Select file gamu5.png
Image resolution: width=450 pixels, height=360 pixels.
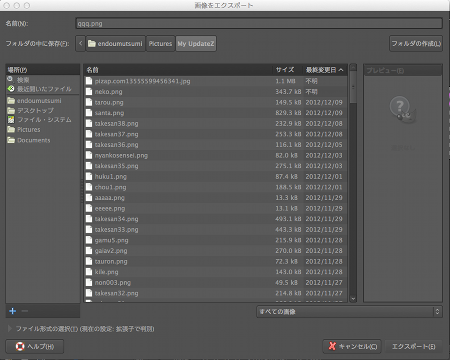216,240
